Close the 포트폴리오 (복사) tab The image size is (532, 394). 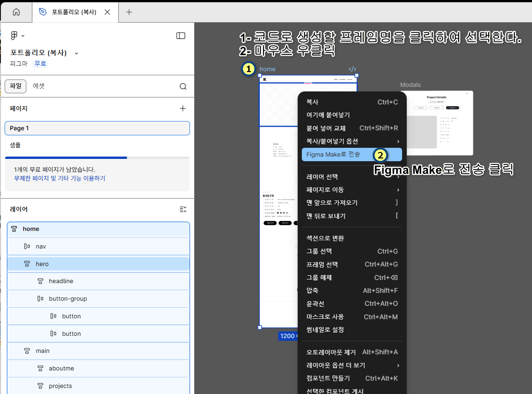[107, 12]
